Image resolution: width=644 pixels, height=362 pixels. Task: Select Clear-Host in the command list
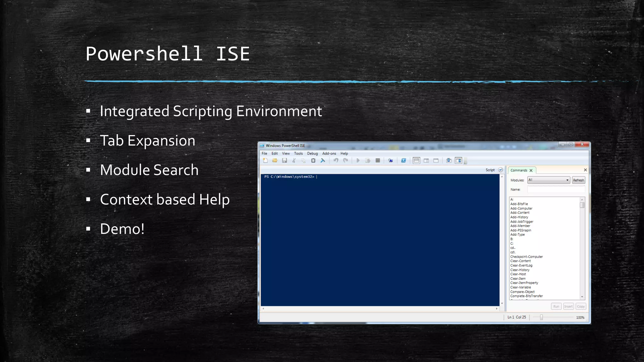(x=518, y=274)
